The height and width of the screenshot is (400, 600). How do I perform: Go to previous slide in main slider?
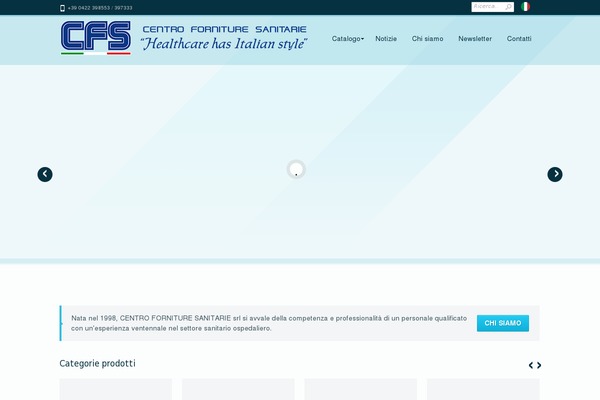tap(45, 175)
